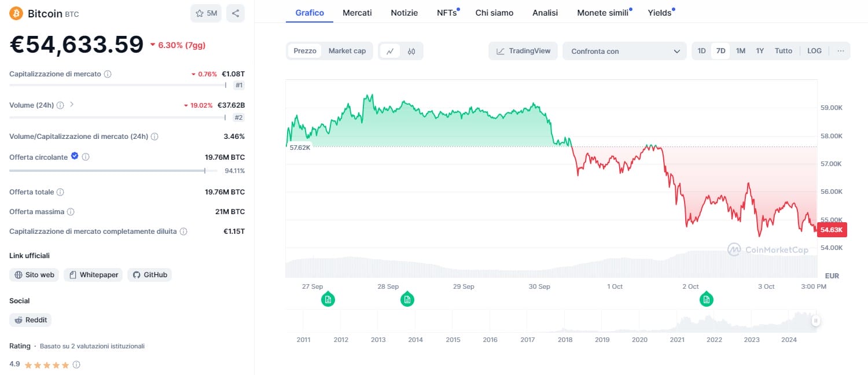
Task: Switch to the Notizie tab
Action: pyautogui.click(x=404, y=13)
